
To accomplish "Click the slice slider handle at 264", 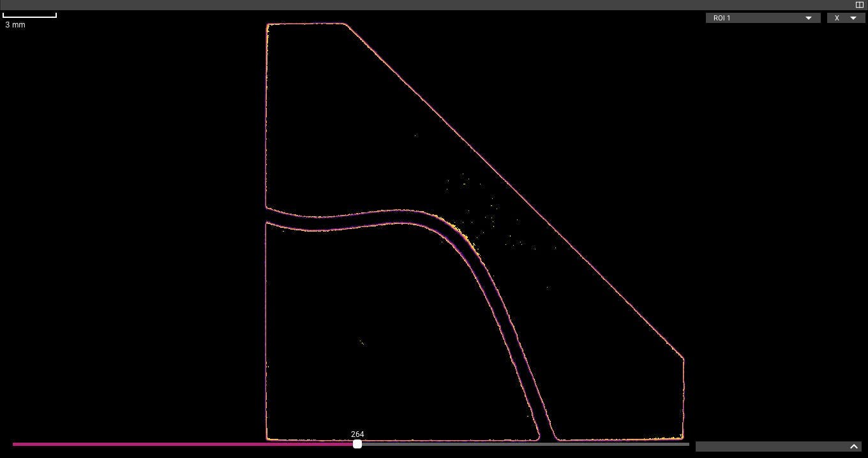I will [357, 444].
